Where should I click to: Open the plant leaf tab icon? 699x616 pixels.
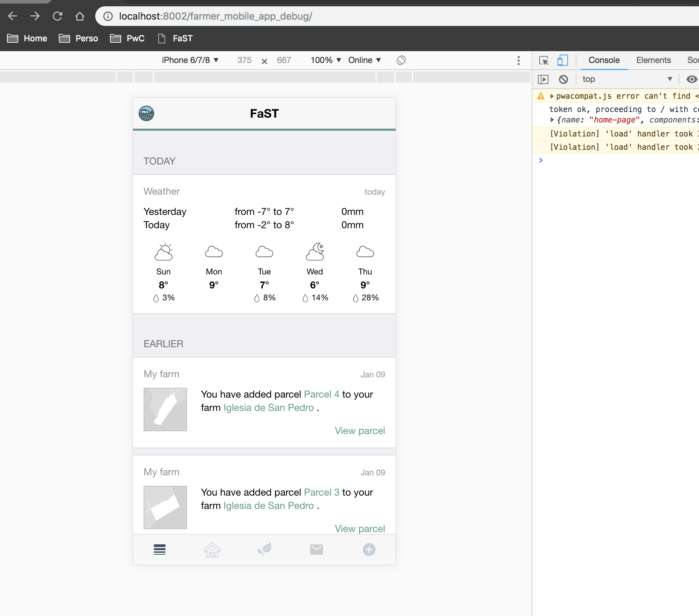264,549
